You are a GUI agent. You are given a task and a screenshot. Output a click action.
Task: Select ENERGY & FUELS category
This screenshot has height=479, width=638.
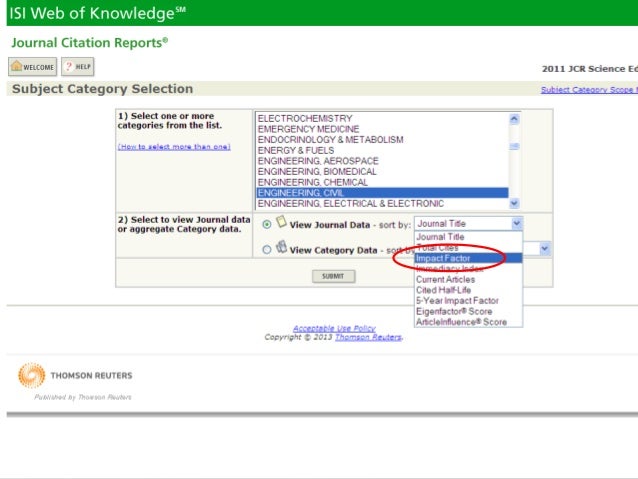click(x=382, y=150)
